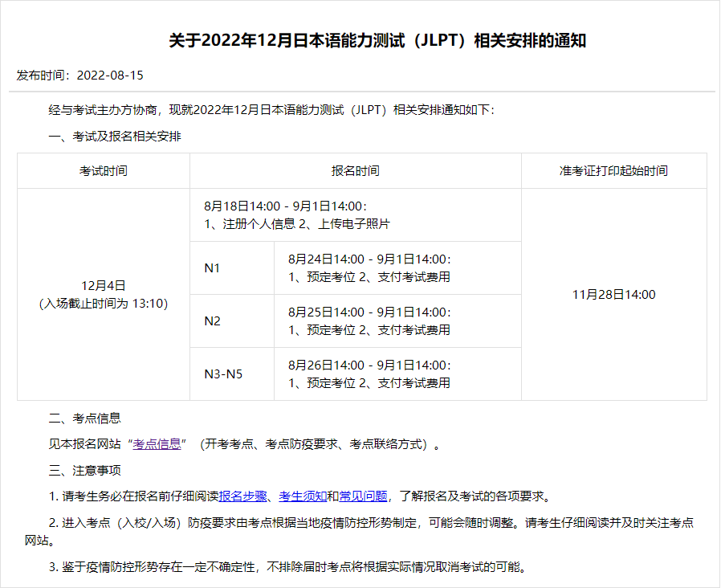Click the 8月26日14:00 N3-N5 registration time
Viewport: 721px width, 588px height.
pos(369,365)
